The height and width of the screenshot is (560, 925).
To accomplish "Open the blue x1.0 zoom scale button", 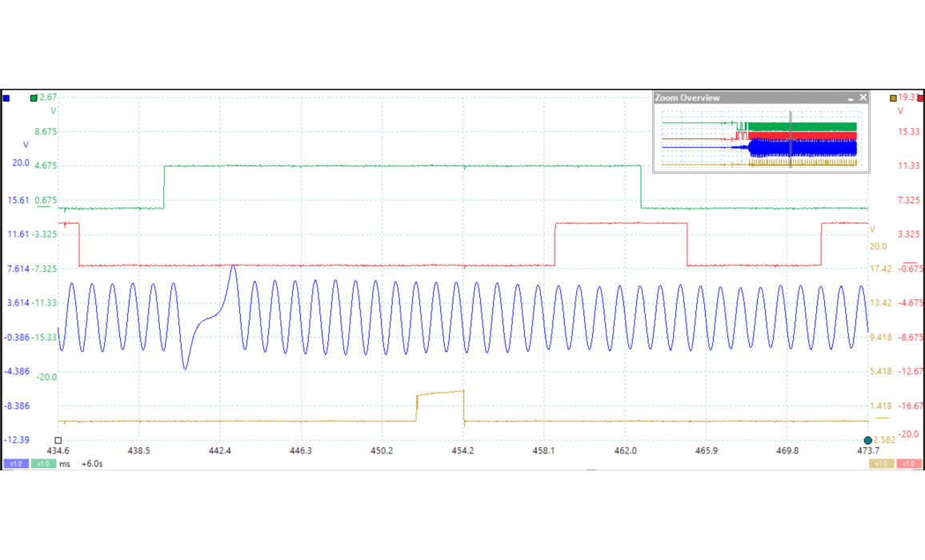I will 15,464.
